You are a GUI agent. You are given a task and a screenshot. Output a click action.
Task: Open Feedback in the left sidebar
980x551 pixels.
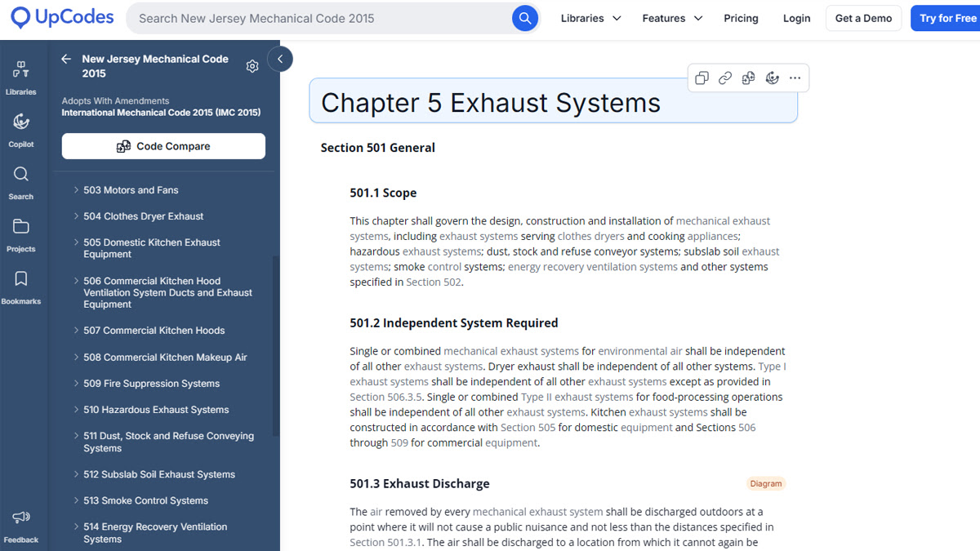(21, 526)
